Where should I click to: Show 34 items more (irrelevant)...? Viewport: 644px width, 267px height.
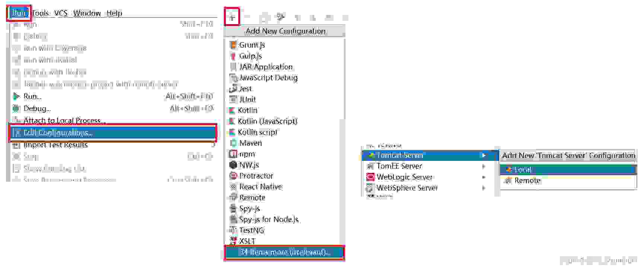coord(284,252)
